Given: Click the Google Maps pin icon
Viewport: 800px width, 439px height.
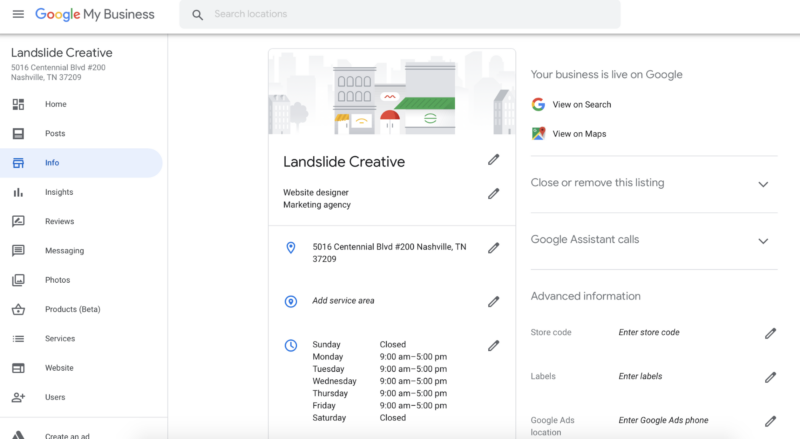Looking at the screenshot, I should coord(538,134).
